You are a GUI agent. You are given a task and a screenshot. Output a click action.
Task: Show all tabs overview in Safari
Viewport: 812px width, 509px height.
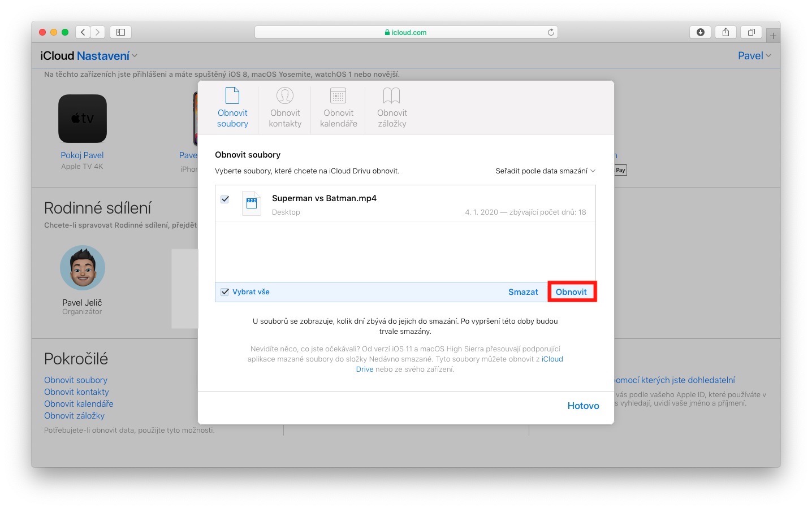[751, 32]
